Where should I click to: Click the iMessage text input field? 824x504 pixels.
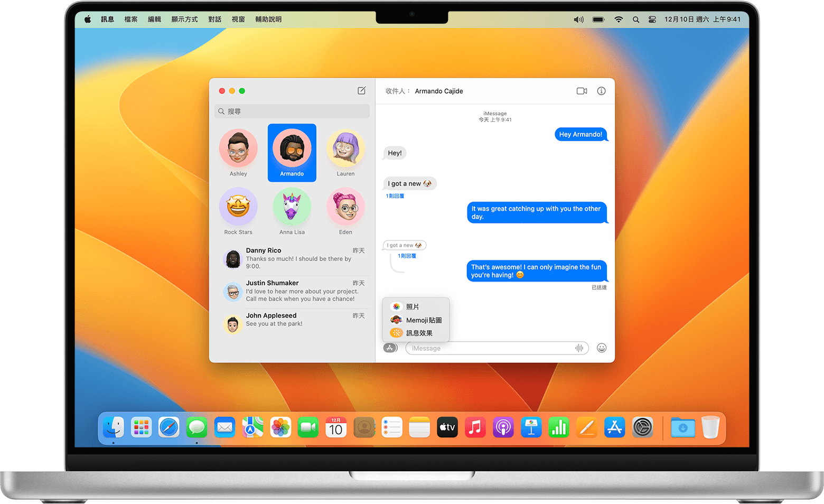click(x=497, y=348)
